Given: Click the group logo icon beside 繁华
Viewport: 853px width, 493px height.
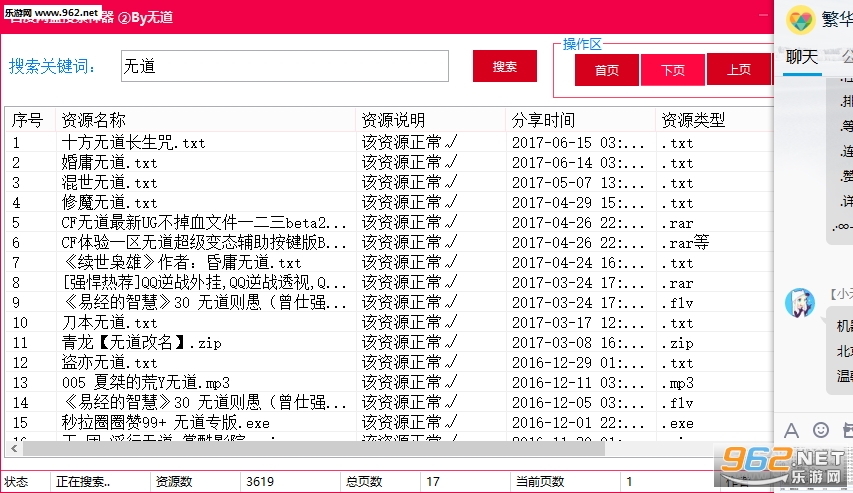Looking at the screenshot, I should coord(800,18).
